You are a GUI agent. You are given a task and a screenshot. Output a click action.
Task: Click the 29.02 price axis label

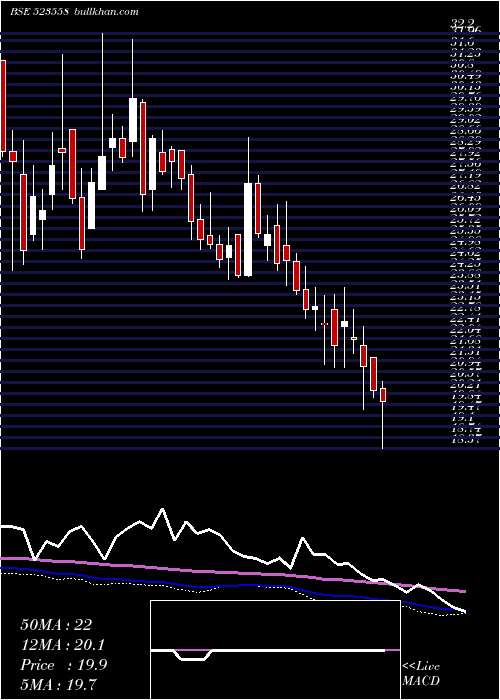click(465, 119)
